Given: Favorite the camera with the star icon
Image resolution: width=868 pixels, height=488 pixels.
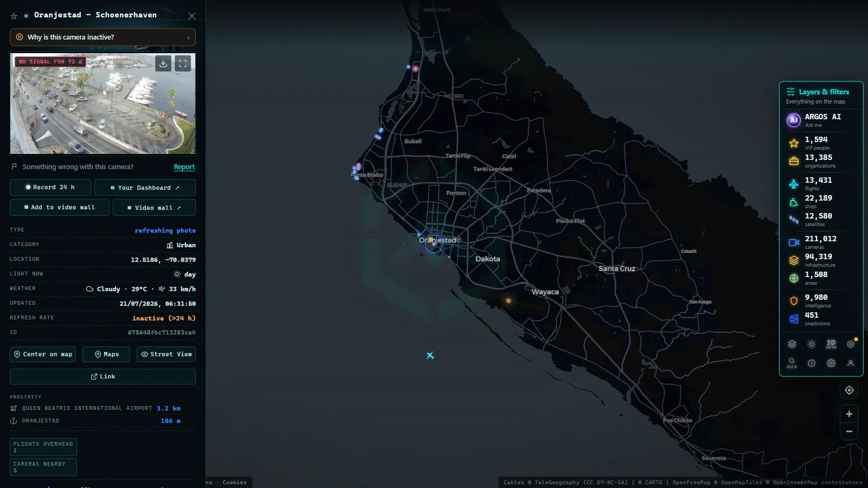Looking at the screenshot, I should (14, 16).
